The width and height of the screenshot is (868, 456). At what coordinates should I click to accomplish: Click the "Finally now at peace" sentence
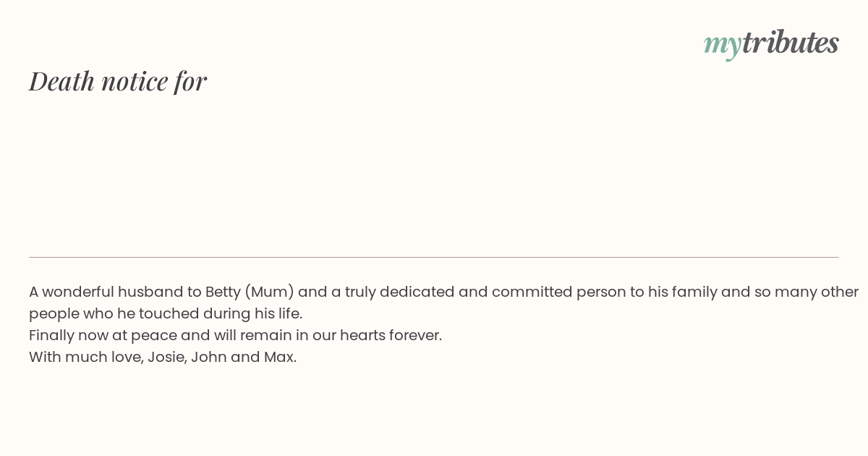tap(235, 336)
